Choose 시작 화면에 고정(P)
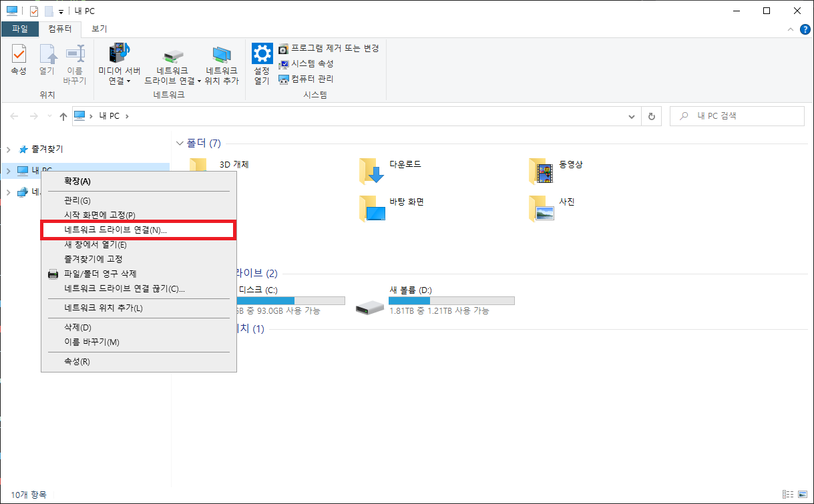Viewport: 814px width, 504px height. tap(139, 215)
